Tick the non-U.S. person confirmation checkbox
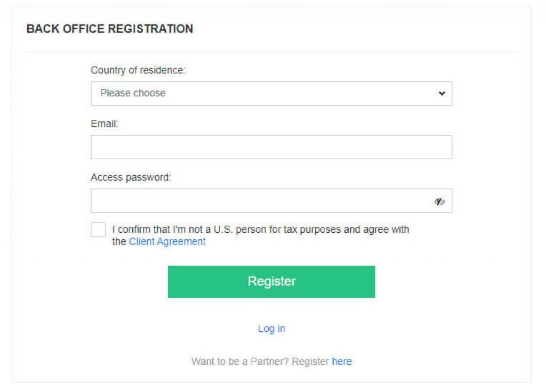Image resolution: width=546 pixels, height=392 pixels. [98, 230]
